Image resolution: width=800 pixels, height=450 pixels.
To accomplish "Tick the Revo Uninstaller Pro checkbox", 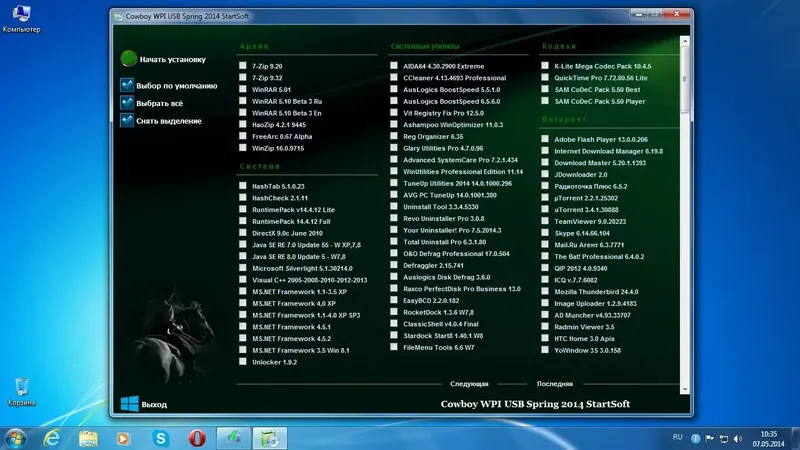I will point(394,218).
